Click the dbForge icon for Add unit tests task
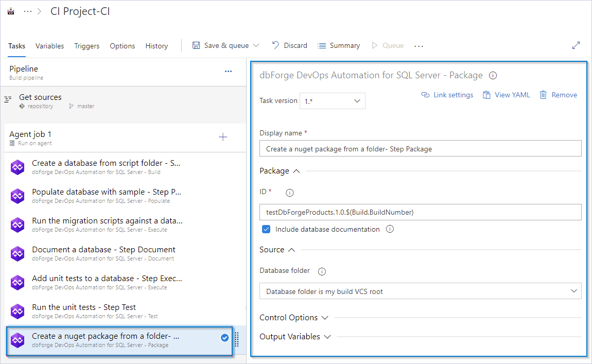Image resolution: width=592 pixels, height=364 pixels. coord(18,283)
